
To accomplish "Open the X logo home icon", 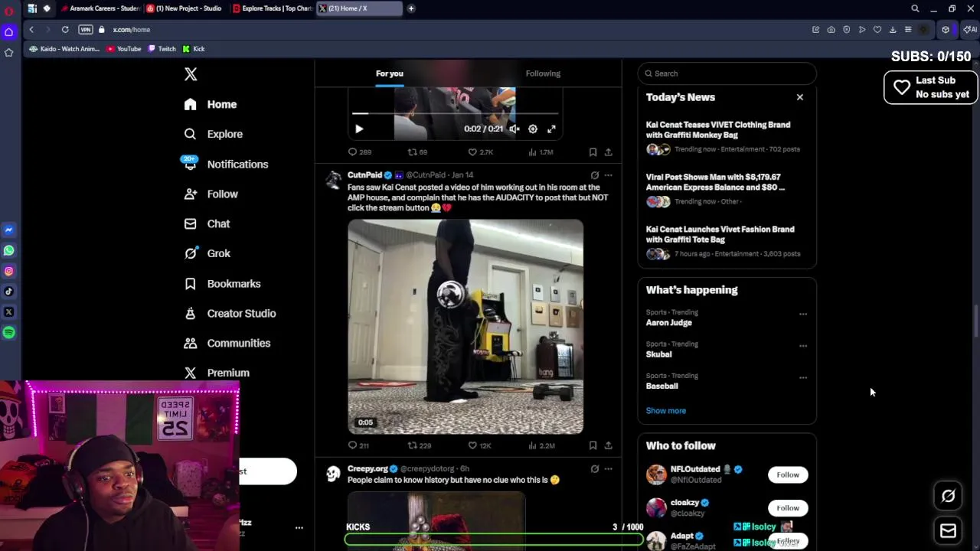I will click(x=191, y=74).
